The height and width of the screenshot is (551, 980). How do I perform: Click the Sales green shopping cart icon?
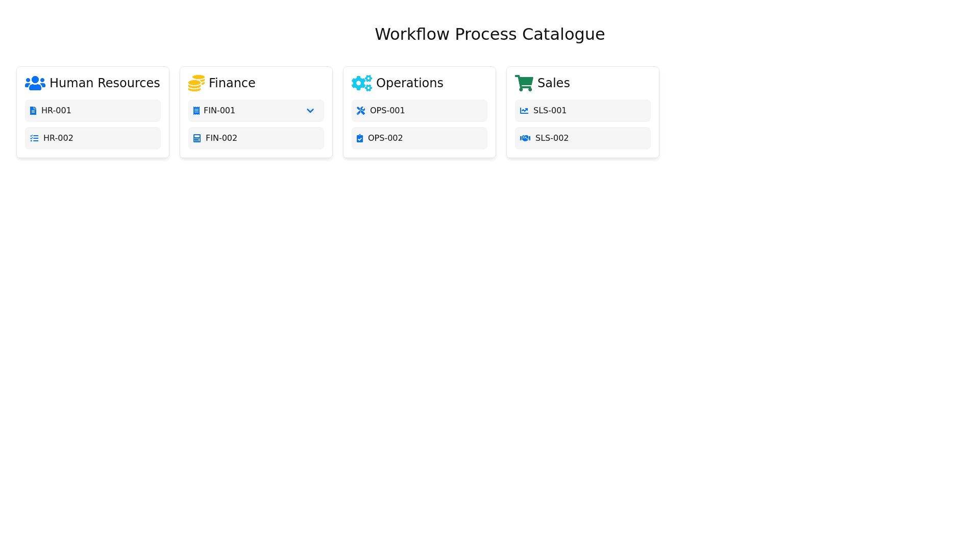pyautogui.click(x=524, y=83)
